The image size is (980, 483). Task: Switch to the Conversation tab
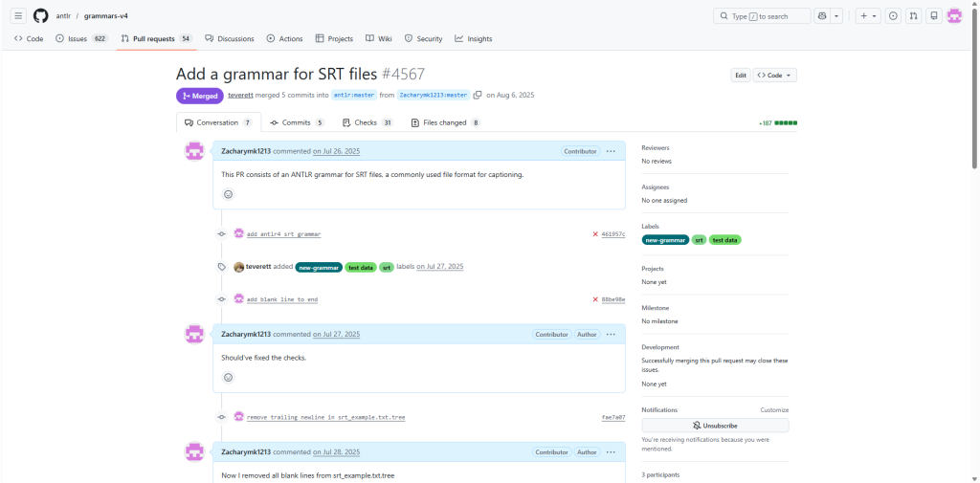(x=219, y=122)
